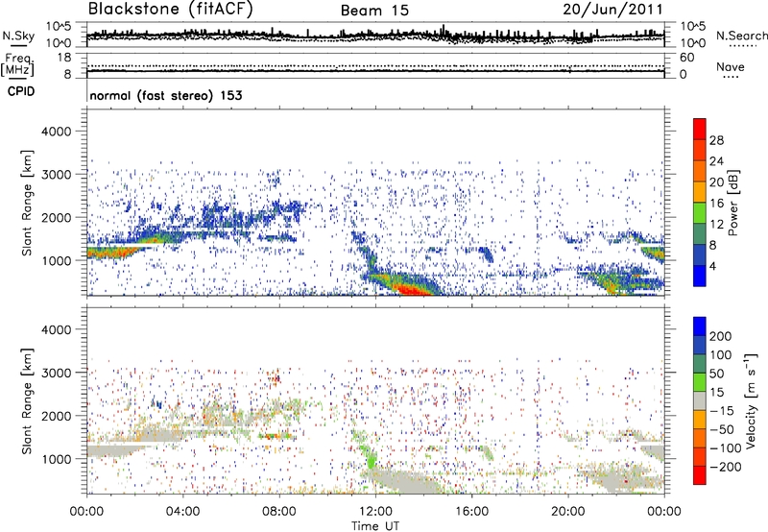Pick the light green power colorbar swatch
Viewport: 768px width, 532px height.
coord(700,213)
